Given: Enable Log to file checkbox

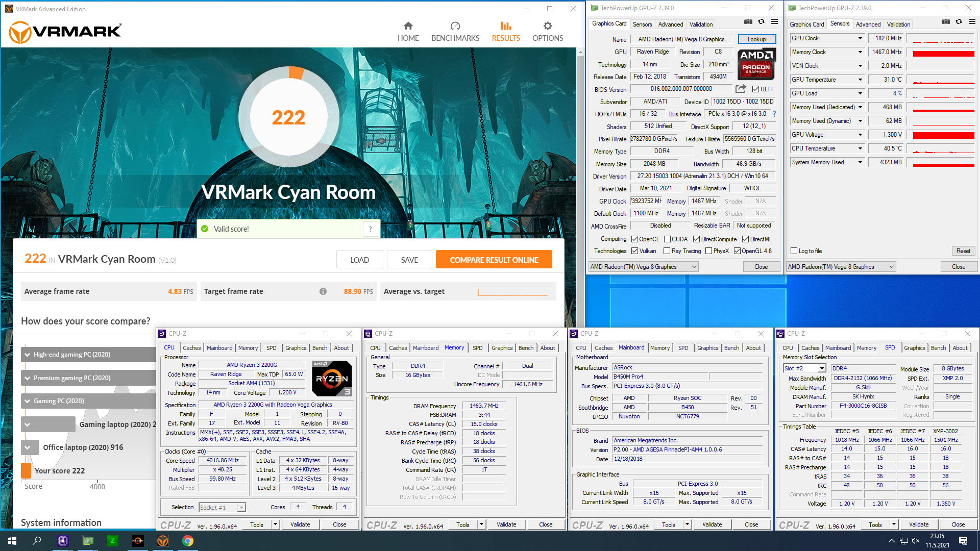Looking at the screenshot, I should pos(794,251).
